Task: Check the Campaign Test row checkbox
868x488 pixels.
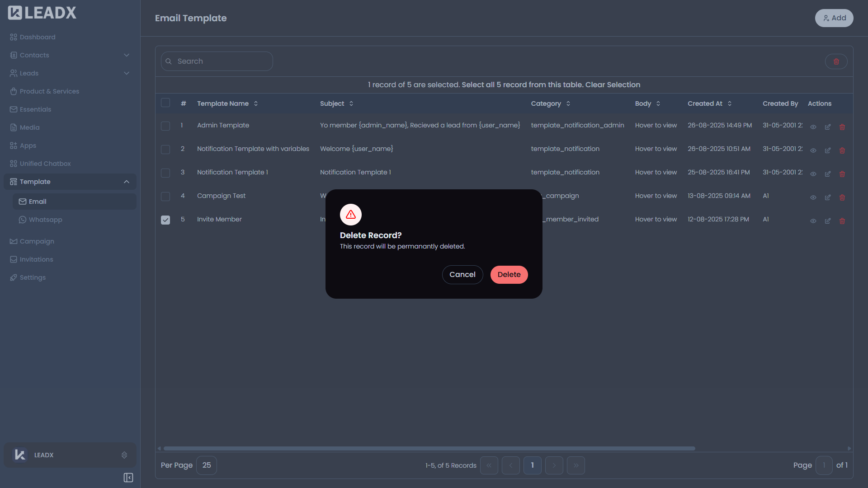Action: point(165,197)
